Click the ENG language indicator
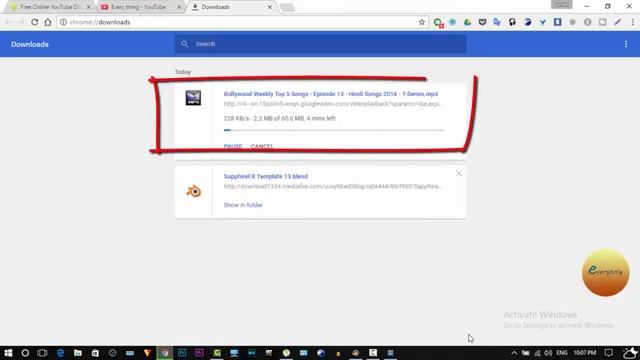 point(562,353)
